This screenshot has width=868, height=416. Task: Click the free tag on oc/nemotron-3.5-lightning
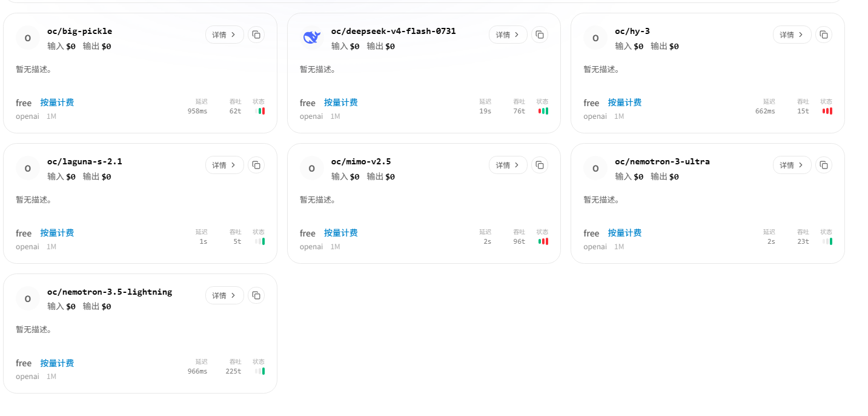click(24, 363)
